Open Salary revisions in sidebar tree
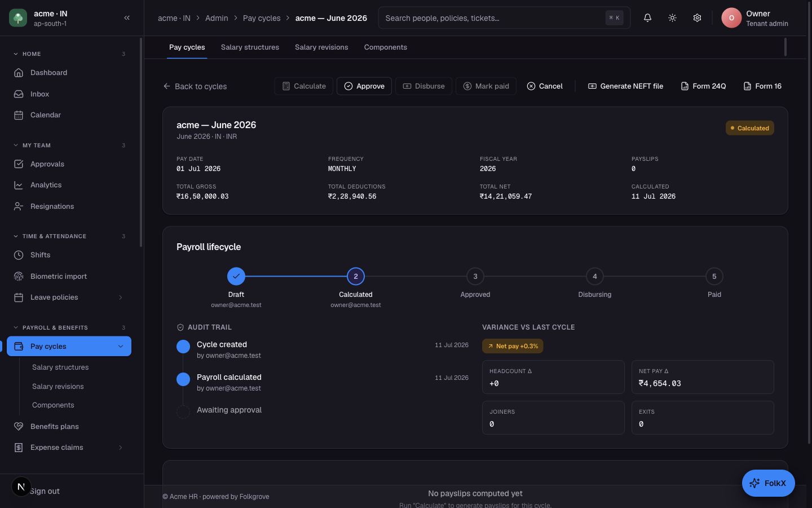Viewport: 812px width, 508px height. [x=58, y=387]
